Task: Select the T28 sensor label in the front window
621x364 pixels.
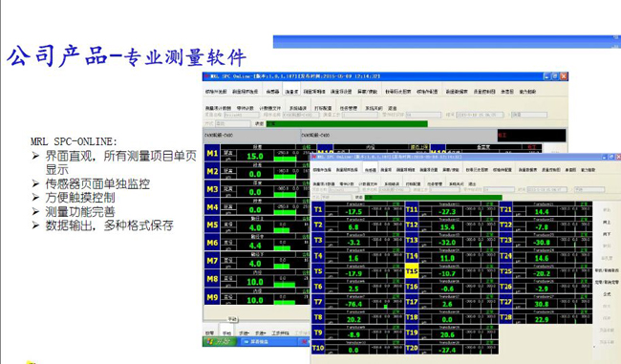Action: tap(505, 317)
